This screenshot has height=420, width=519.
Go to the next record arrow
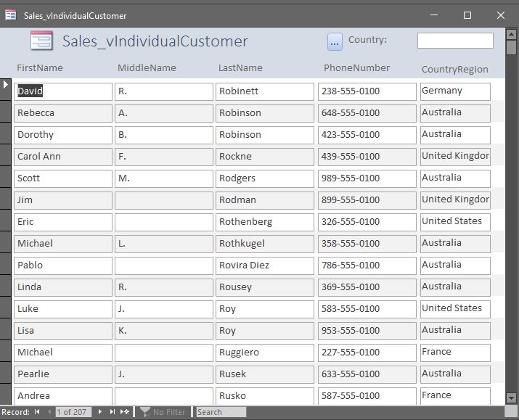click(x=99, y=412)
